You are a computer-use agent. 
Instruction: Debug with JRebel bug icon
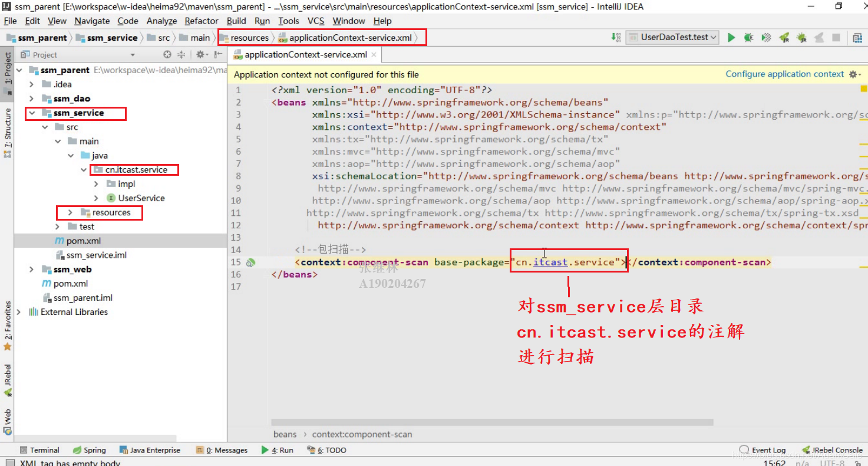[801, 37]
